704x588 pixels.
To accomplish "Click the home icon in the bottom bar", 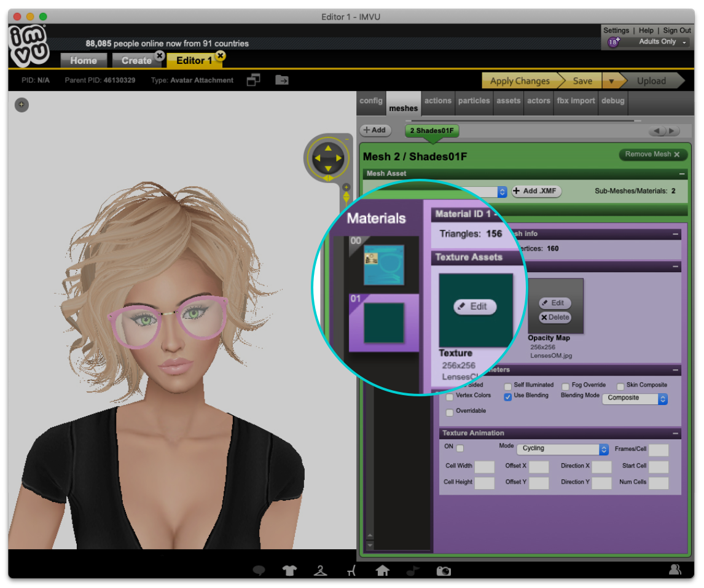I will coord(383,570).
